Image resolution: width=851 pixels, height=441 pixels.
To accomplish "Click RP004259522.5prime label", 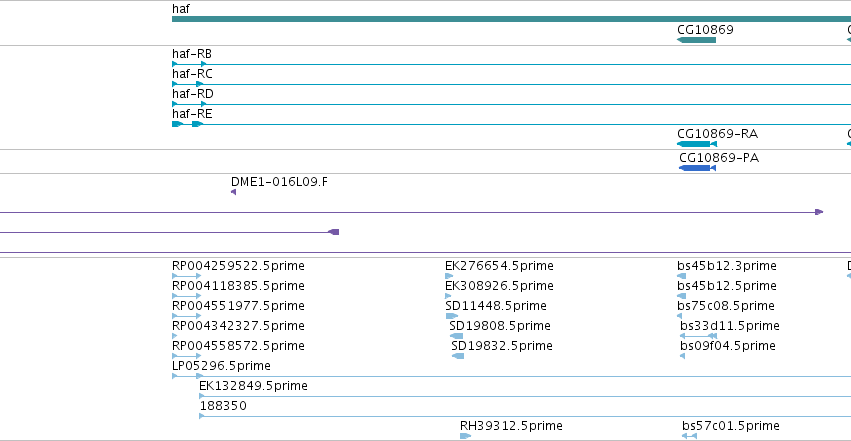I will tap(238, 266).
